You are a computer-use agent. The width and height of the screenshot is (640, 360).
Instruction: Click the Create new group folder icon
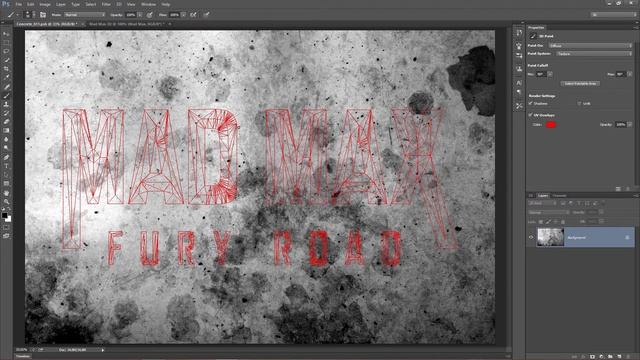pos(610,356)
